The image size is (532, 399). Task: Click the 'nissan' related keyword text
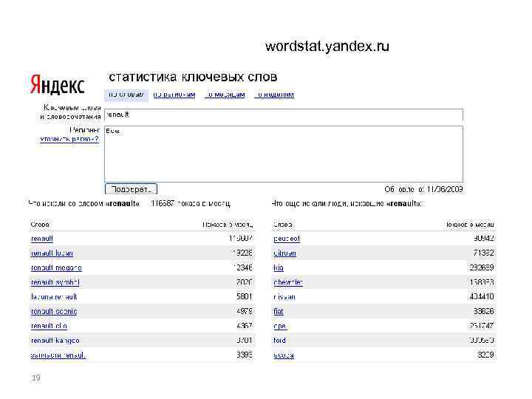point(284,297)
